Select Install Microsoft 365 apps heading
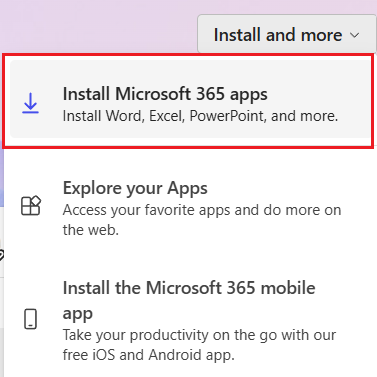This screenshot has height=377, width=377. 165,94
